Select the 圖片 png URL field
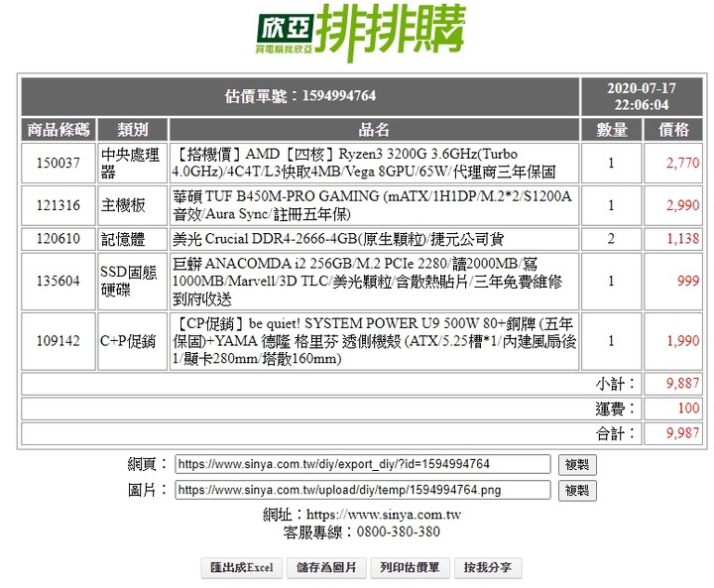 pyautogui.click(x=363, y=490)
